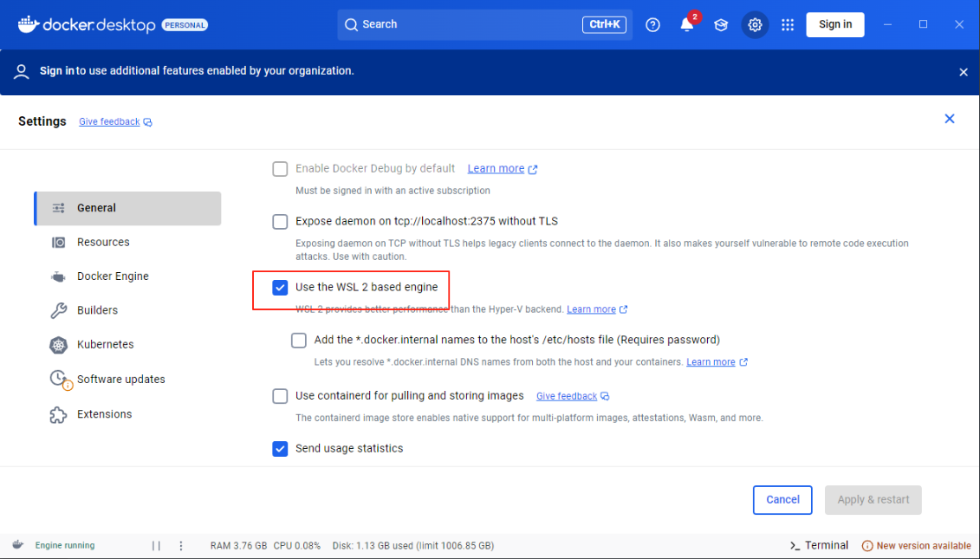Click the whale icon in status bar
The image size is (980, 559).
[x=18, y=545]
